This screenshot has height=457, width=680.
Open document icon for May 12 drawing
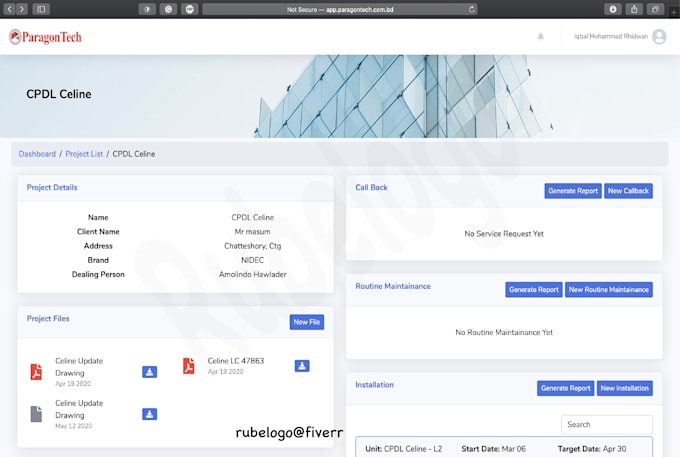36,414
